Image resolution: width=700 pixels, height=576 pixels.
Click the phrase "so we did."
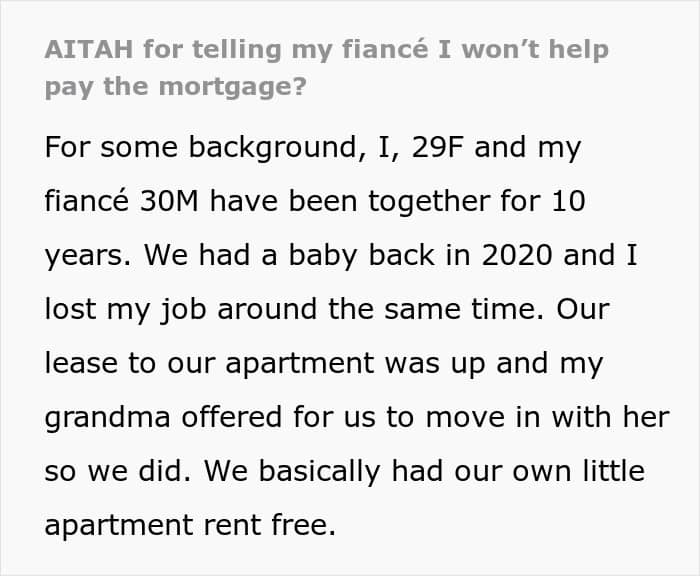tap(118, 472)
